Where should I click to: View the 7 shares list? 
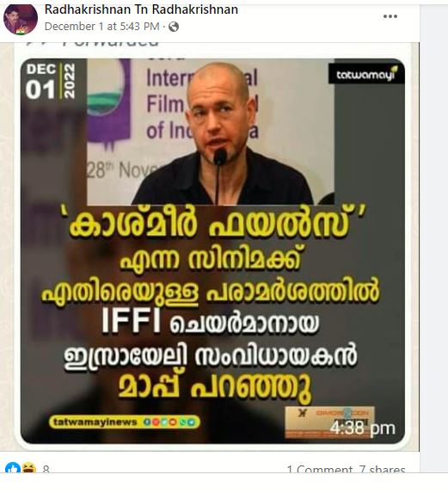click(382, 470)
